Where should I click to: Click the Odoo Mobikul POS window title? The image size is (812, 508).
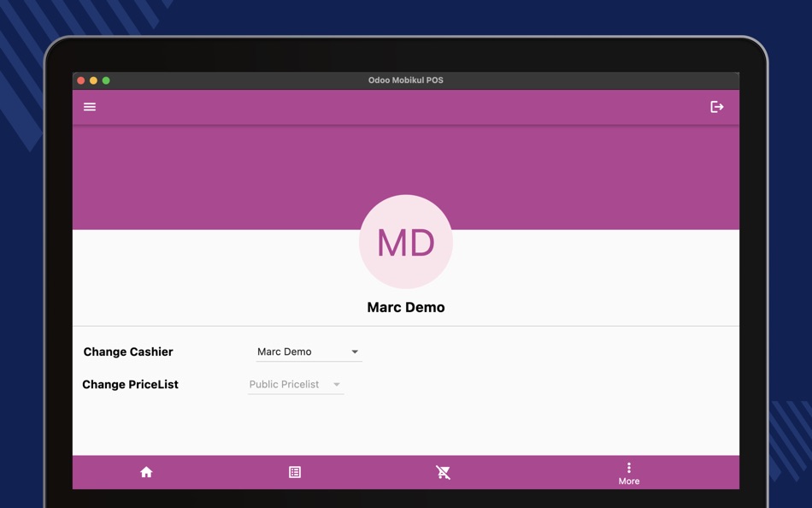pos(405,80)
